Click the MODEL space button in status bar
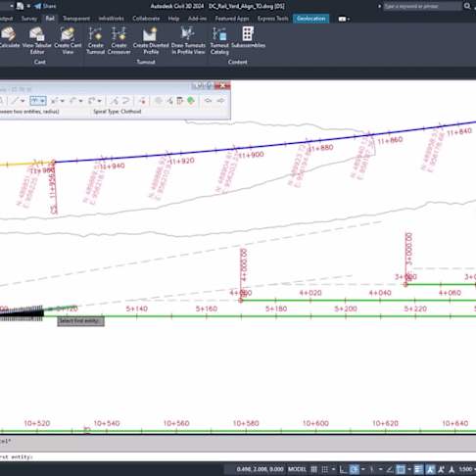Screen dimensions: 476x476 pos(297,469)
